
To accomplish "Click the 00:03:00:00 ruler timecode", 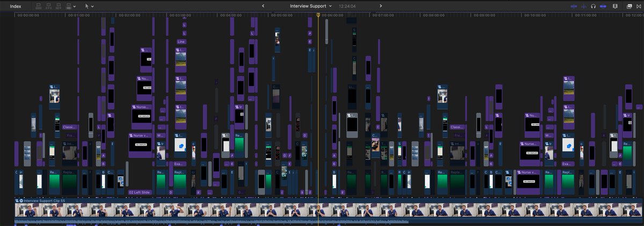I will coord(180,16).
